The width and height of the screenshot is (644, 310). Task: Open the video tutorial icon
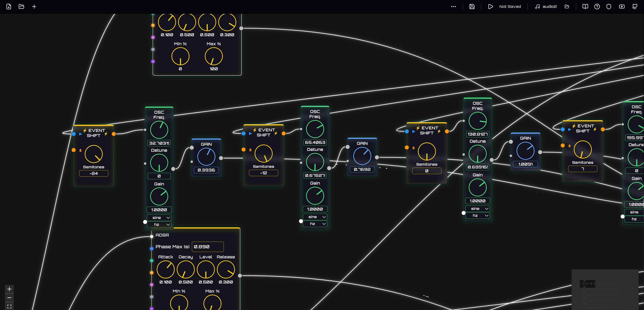coord(622,7)
